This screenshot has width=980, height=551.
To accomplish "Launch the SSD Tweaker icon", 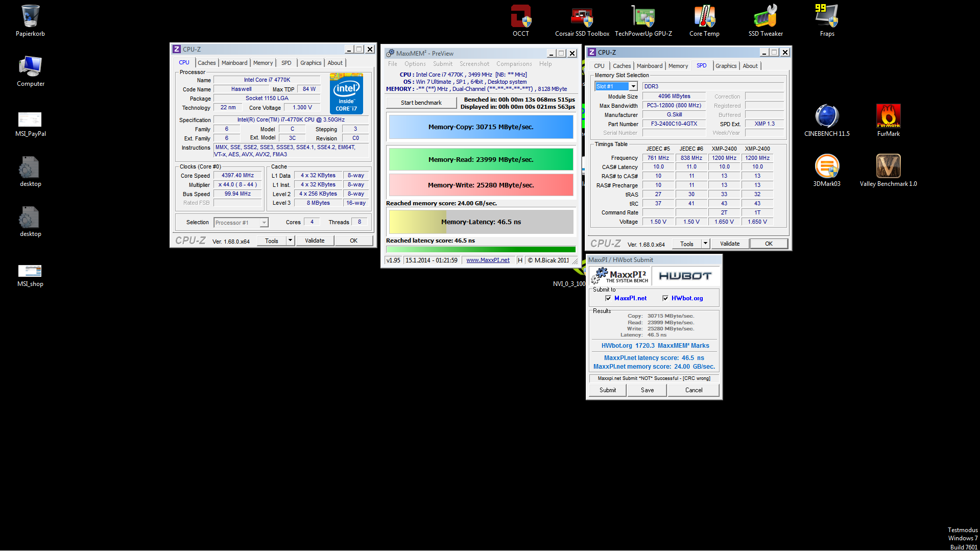I will click(766, 20).
